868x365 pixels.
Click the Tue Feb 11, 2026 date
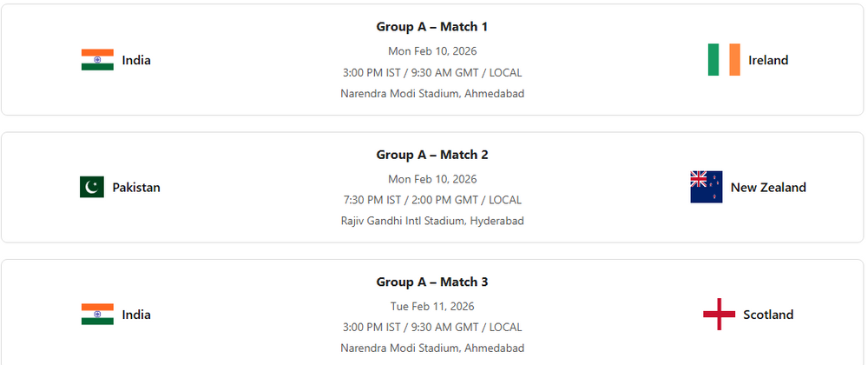(432, 306)
